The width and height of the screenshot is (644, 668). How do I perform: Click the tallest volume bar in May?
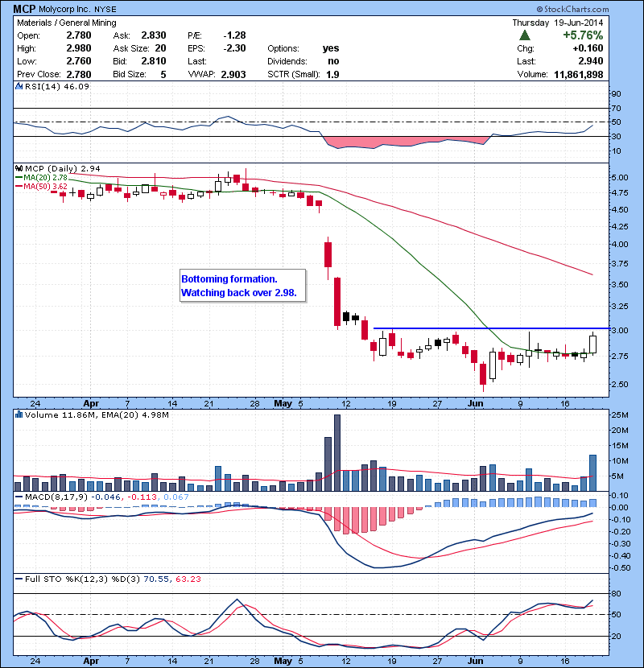click(337, 453)
